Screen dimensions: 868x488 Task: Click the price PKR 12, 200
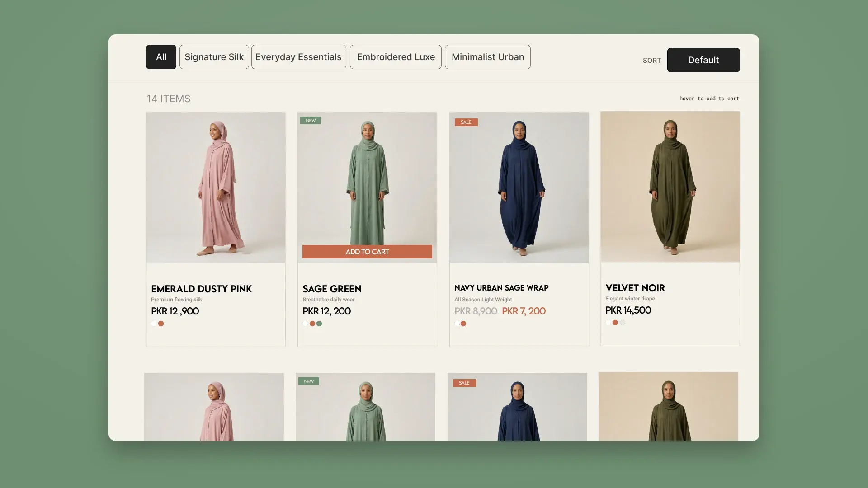click(326, 311)
